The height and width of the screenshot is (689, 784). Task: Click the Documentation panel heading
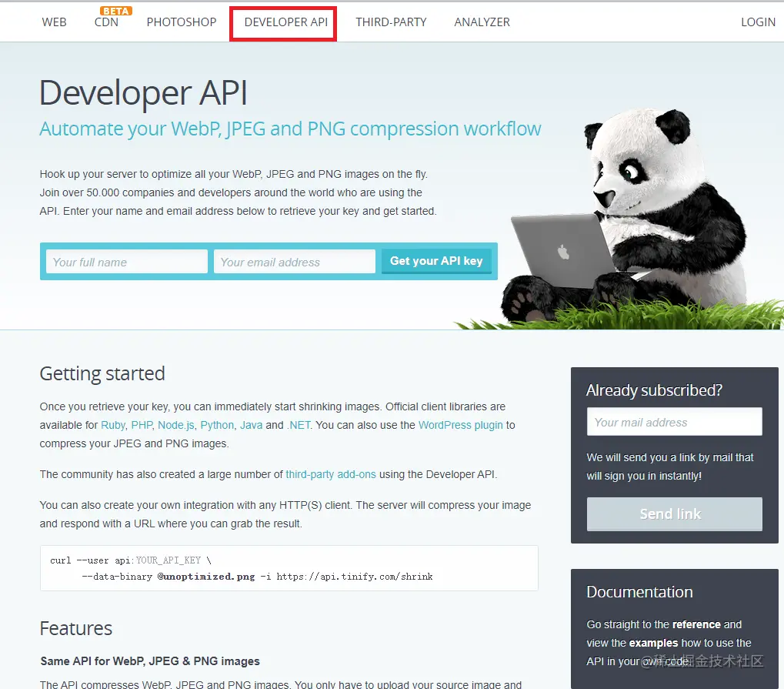point(639,592)
